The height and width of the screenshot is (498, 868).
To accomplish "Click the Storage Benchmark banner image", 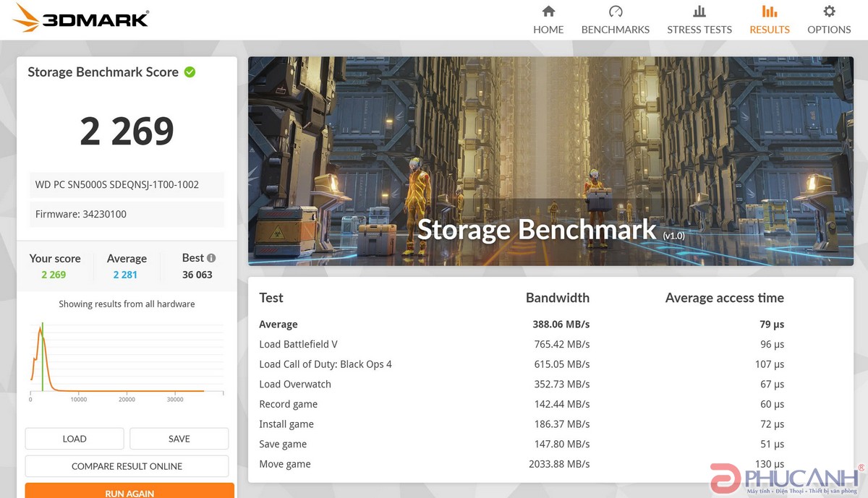I will coord(550,161).
